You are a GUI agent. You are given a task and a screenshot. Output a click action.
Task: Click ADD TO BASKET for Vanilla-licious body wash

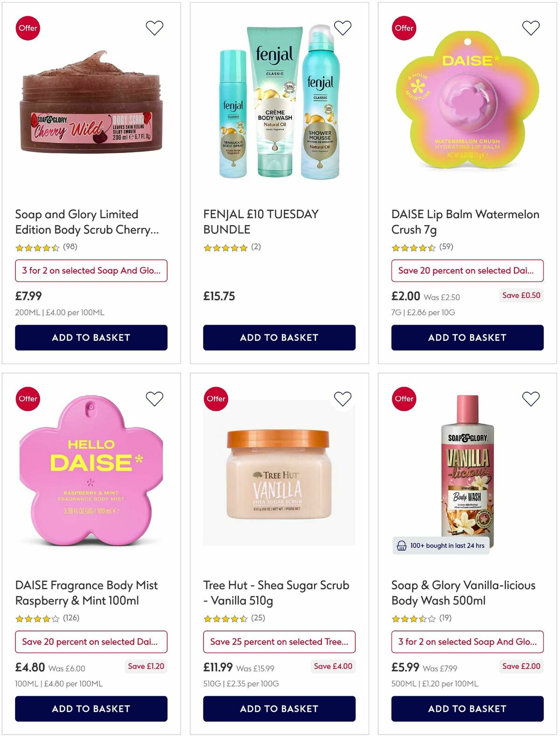point(466,708)
